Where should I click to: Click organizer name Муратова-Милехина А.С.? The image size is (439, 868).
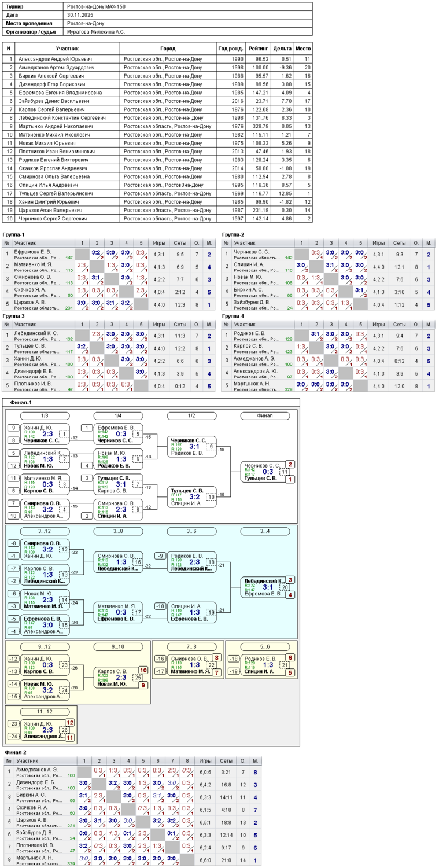(x=96, y=32)
